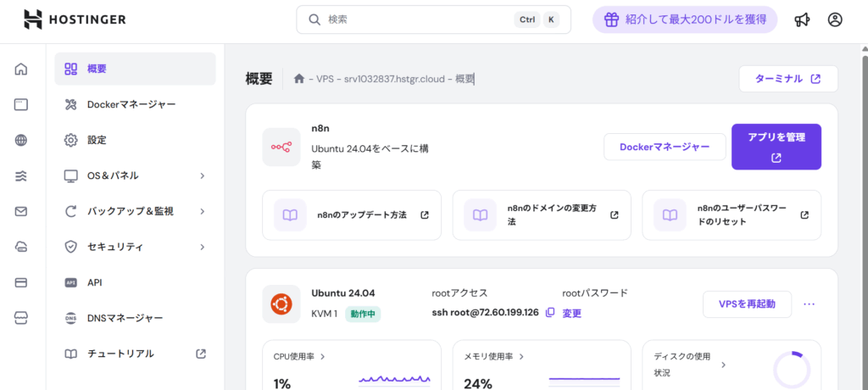Screen dimensions: 868x390
Task: Open the billing card icon in sidebar
Action: click(21, 282)
